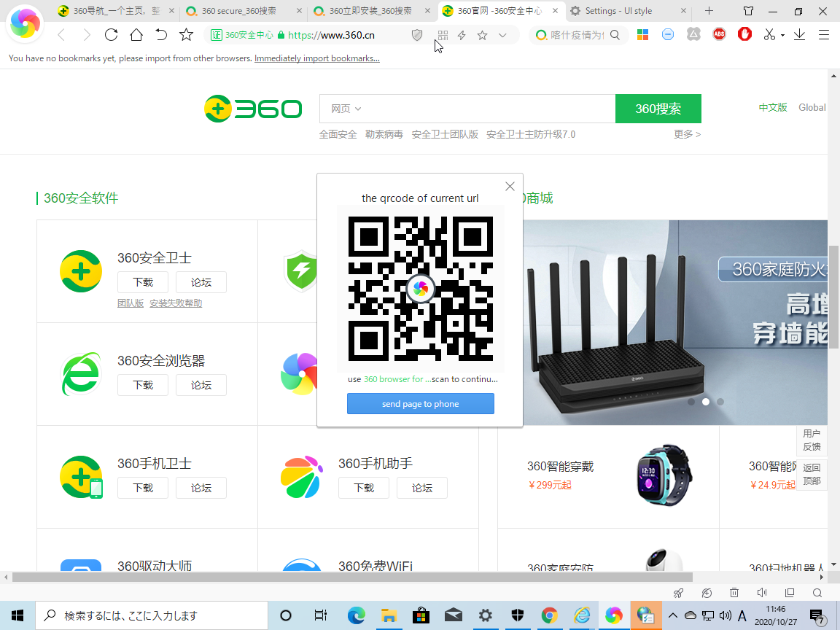840x630 pixels.
Task: Toggle the bookmark star in the address bar
Action: [x=482, y=35]
